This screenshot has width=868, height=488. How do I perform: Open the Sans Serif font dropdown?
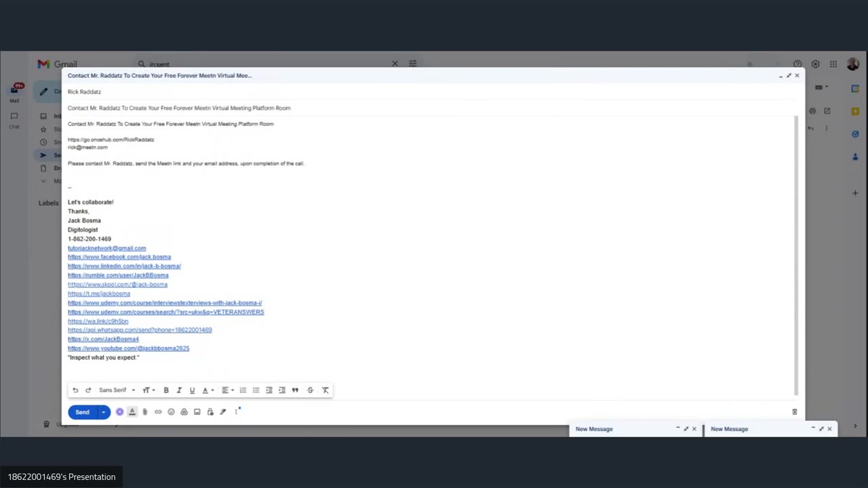click(x=117, y=390)
